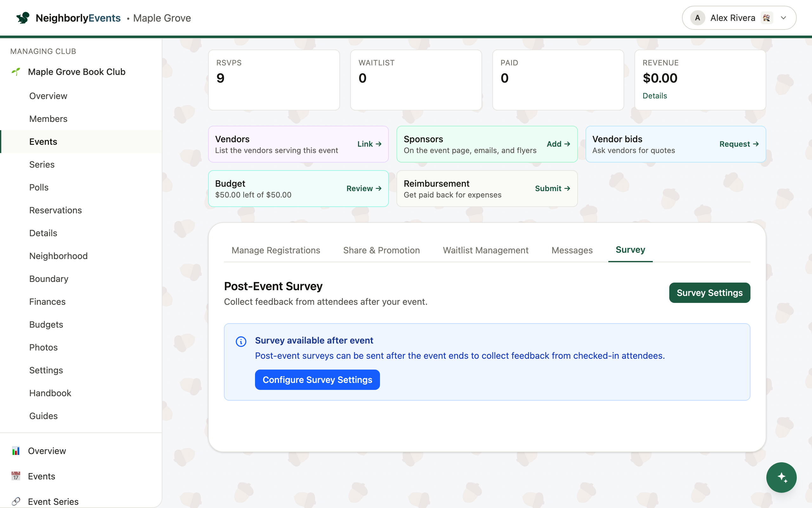Image resolution: width=812 pixels, height=508 pixels.
Task: Click the RSVPS stat card showing 9
Action: point(274,80)
